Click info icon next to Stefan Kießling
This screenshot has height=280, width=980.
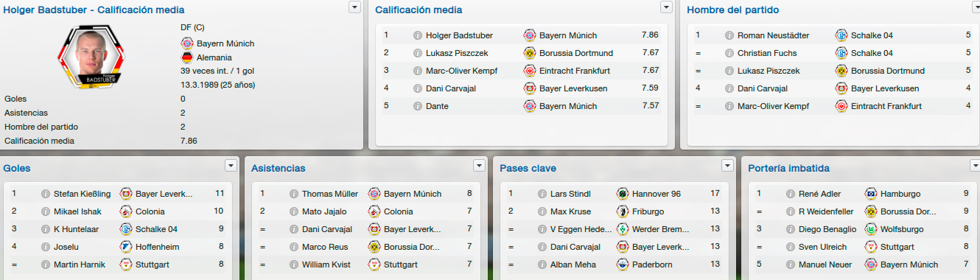pyautogui.click(x=45, y=195)
